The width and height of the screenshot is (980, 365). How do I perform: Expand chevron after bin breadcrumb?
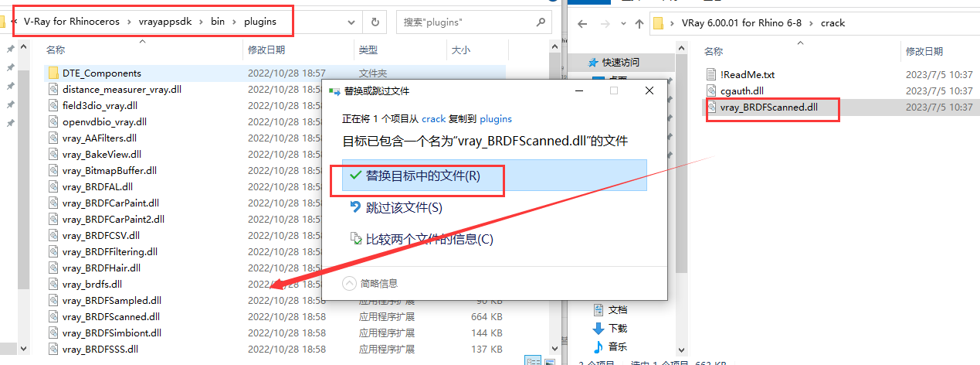click(236, 22)
